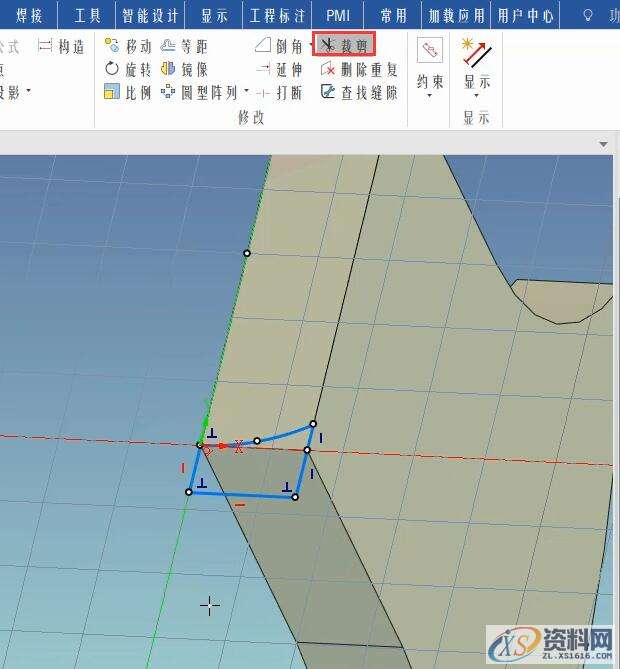Image resolution: width=620 pixels, height=669 pixels.
Task: Expand the 显示 dropdown arrow
Action: [477, 96]
